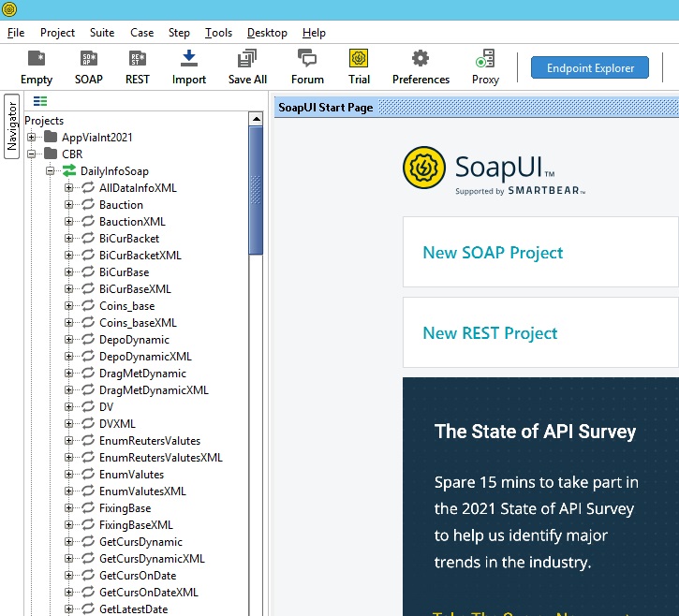Open the Desktop menu
This screenshot has width=679, height=616.
(267, 33)
